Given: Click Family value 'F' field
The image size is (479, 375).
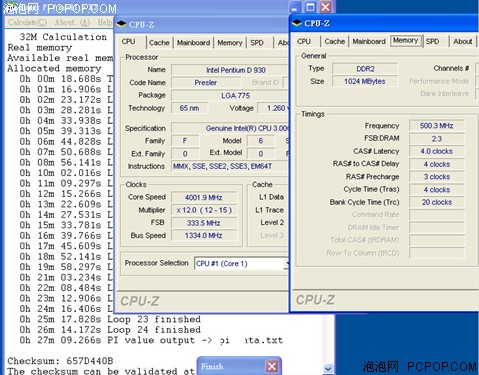Looking at the screenshot, I should tap(185, 141).
